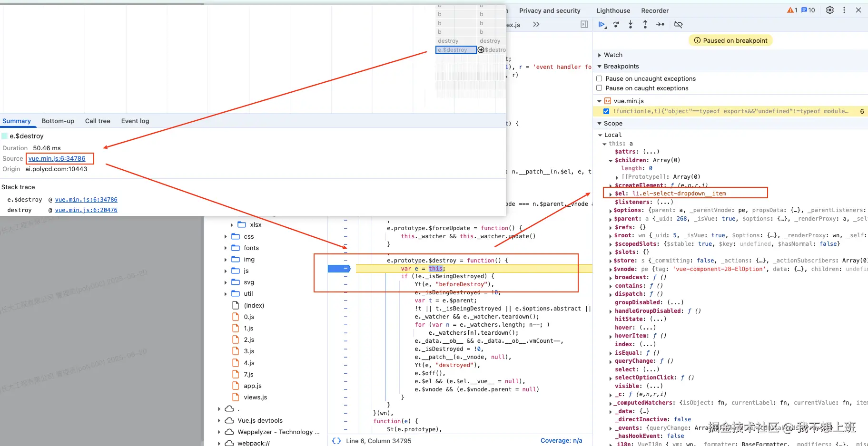This screenshot has height=446, width=868.
Task: Pretty-print the code with the curly braces icon
Action: 336,441
